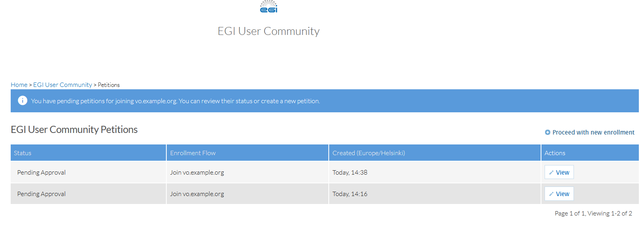644x227 pixels.
Task: Click the Created (Europe/Helsinki) column header
Action: pyautogui.click(x=368, y=153)
